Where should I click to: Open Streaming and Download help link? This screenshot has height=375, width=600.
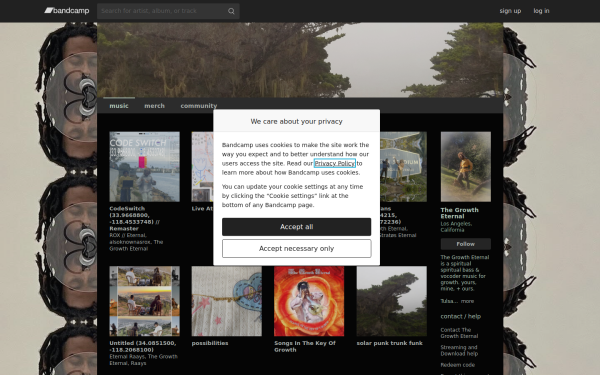459,351
